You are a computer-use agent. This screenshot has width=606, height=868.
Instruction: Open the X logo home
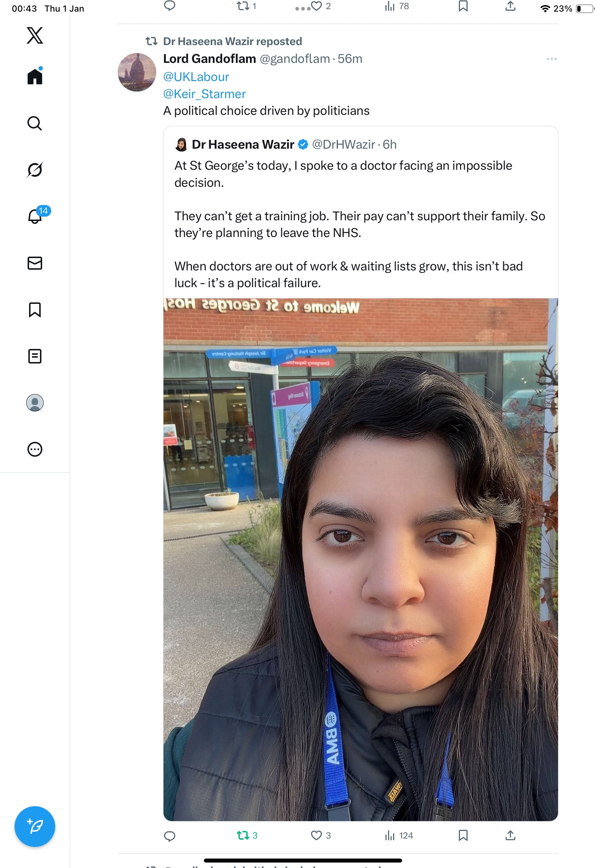pos(35,36)
